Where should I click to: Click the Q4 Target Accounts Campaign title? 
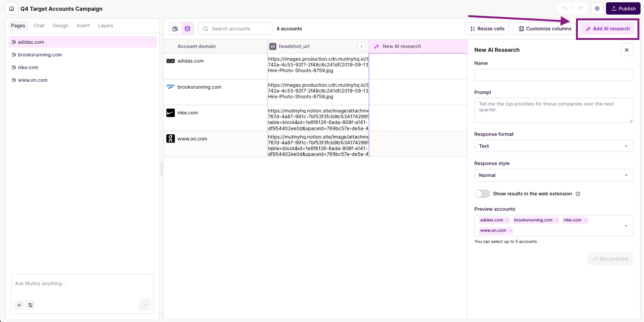[x=61, y=9]
